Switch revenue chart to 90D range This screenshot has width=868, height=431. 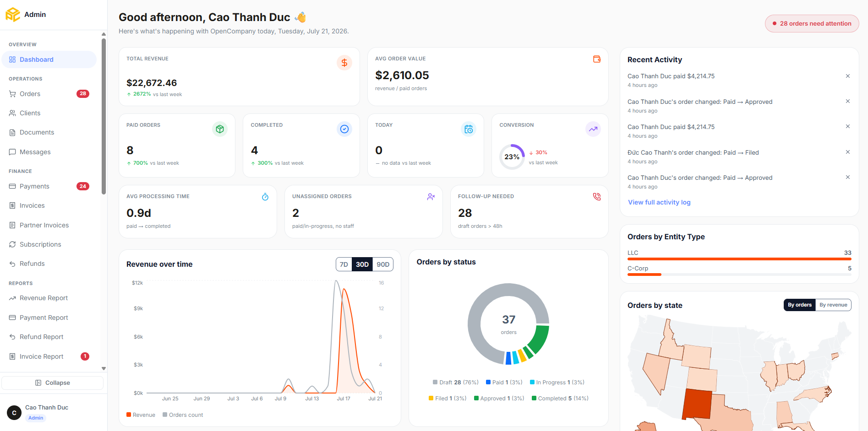383,264
